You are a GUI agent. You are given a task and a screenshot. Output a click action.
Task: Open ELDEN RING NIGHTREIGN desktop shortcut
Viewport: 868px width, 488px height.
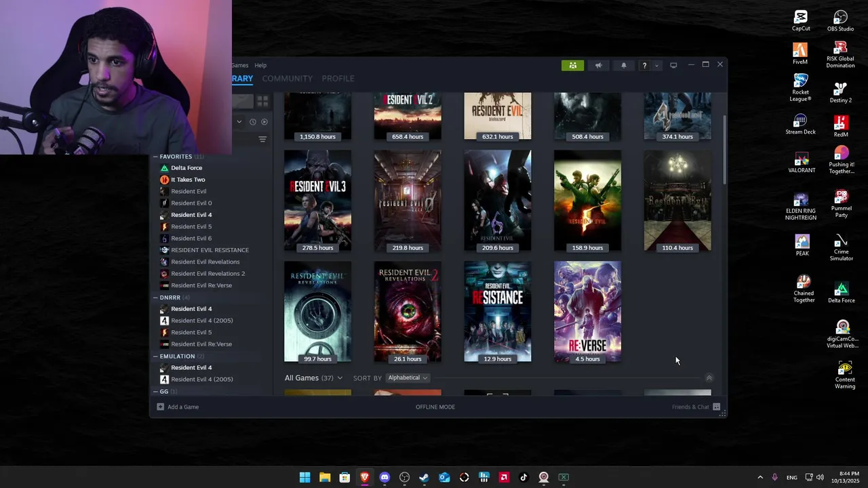click(x=801, y=207)
